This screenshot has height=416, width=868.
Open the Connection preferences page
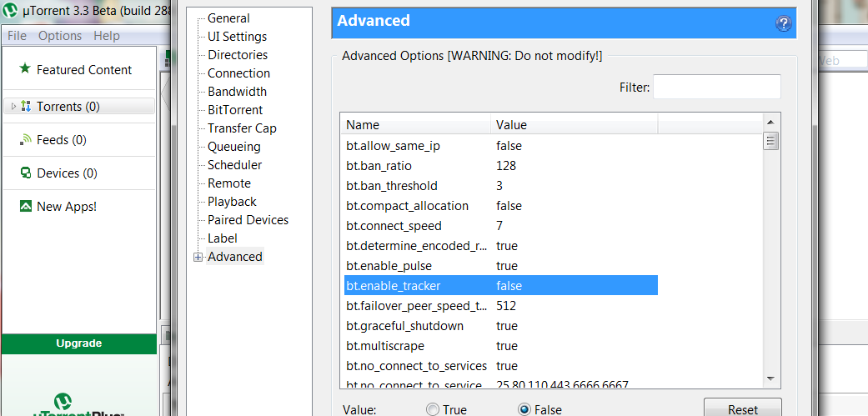coord(238,73)
